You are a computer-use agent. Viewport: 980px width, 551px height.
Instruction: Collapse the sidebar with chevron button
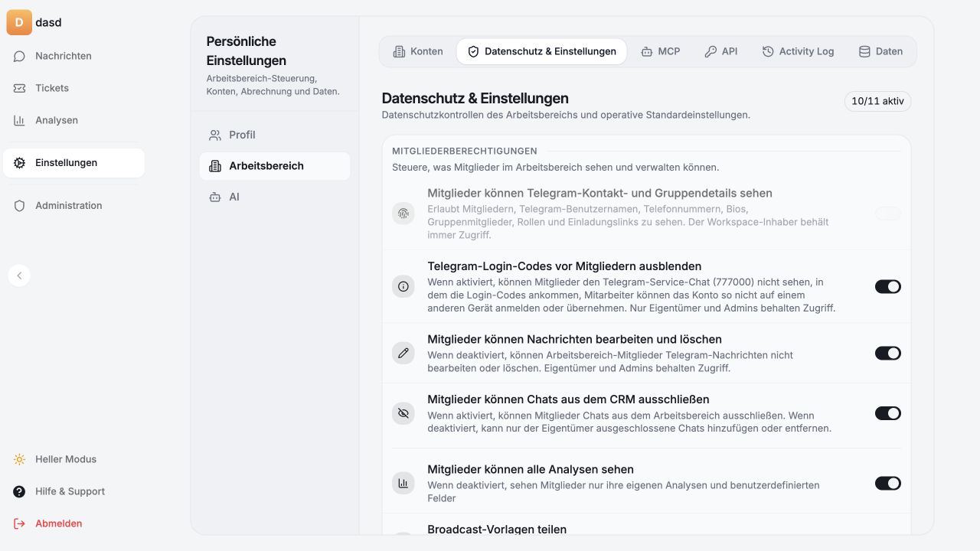pyautogui.click(x=19, y=275)
